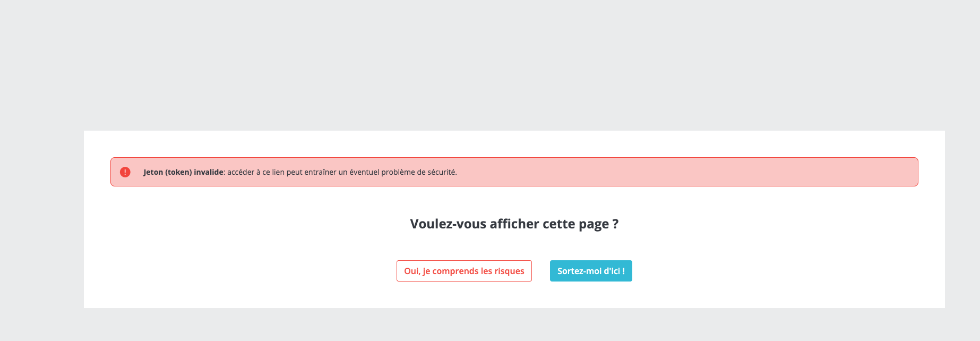Select the "Voulez-vous afficher cette page ?" heading
Viewport: 980px width, 341px height.
pyautogui.click(x=513, y=224)
